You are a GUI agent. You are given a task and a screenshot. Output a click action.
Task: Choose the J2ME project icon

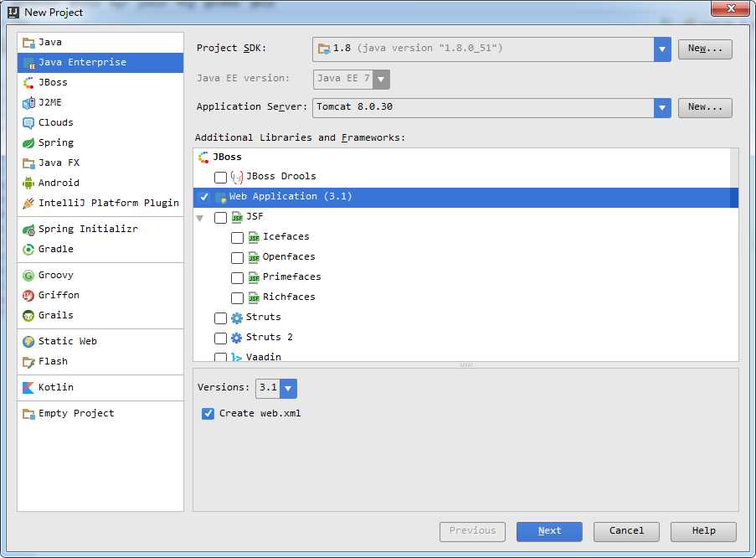28,103
